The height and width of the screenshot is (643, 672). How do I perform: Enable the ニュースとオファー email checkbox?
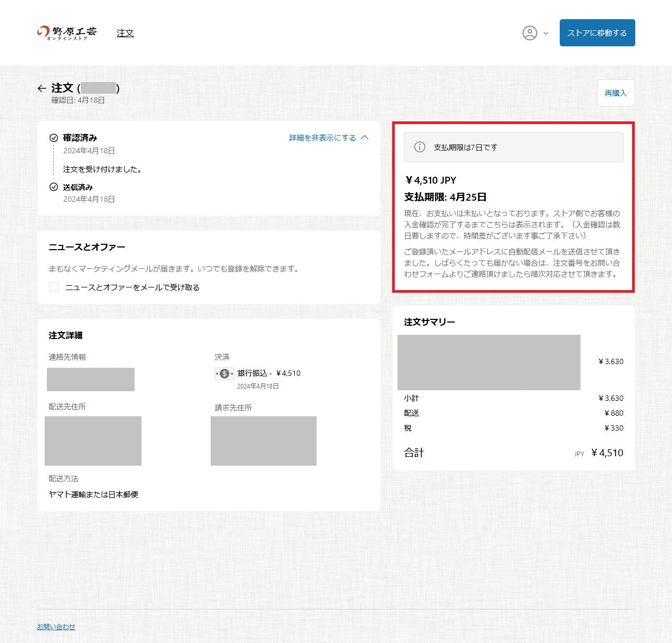tap(54, 287)
